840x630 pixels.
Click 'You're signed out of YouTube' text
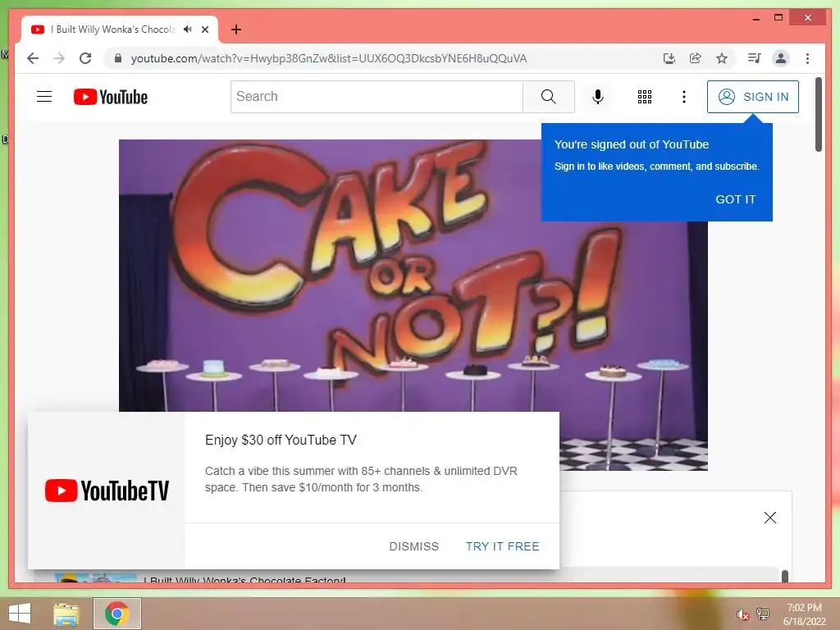[632, 144]
